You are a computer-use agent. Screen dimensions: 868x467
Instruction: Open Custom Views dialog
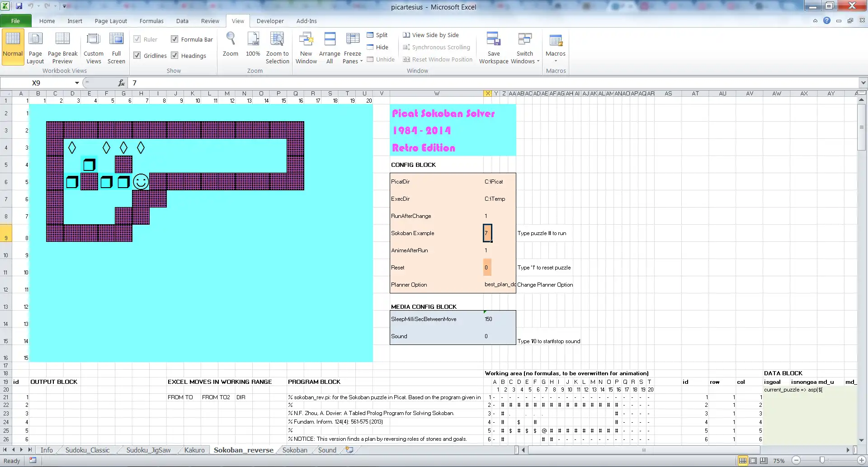pos(94,47)
